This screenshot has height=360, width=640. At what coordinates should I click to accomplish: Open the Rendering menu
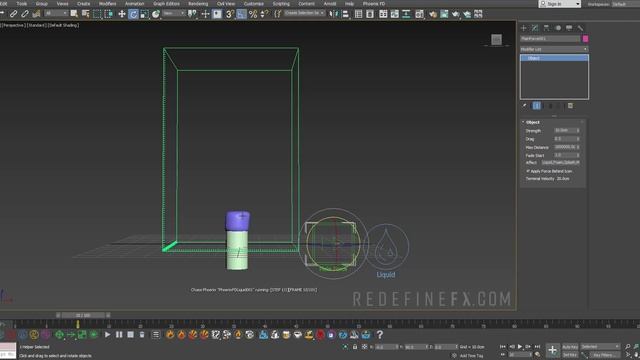[198, 4]
